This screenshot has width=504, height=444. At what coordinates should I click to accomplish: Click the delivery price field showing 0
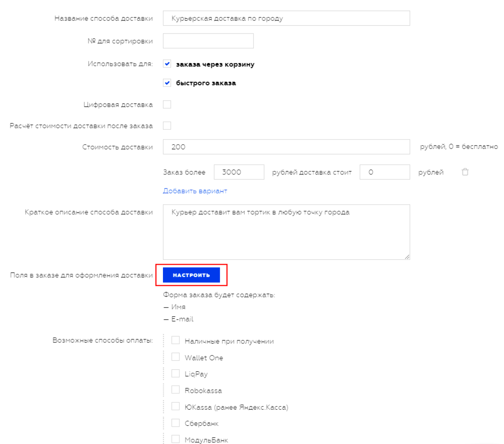(385, 172)
